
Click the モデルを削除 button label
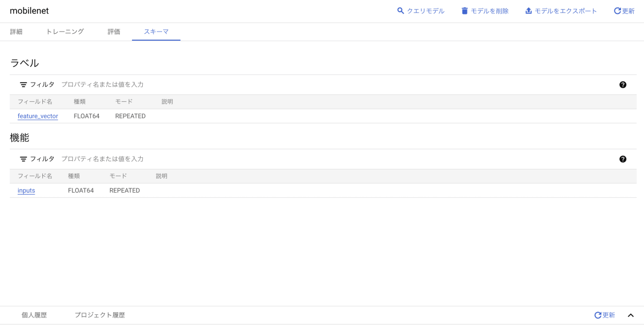(489, 11)
